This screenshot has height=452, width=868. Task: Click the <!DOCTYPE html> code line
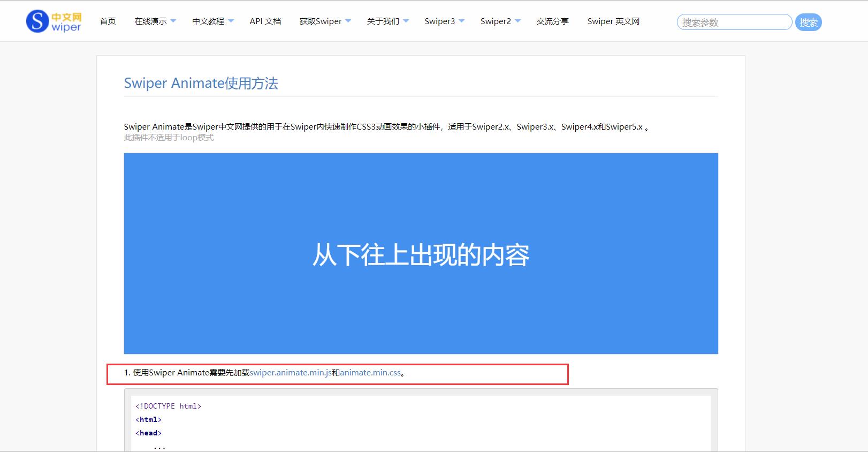coord(169,406)
